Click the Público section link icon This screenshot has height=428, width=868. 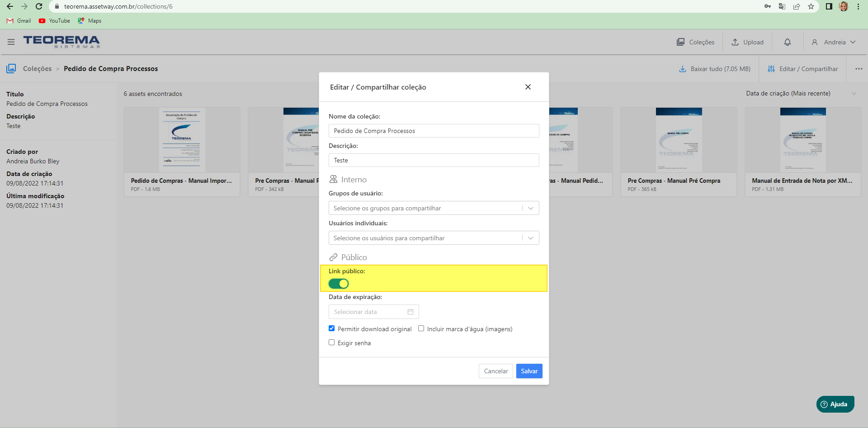point(333,257)
